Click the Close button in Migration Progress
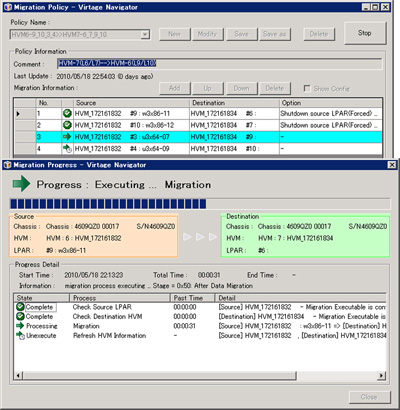 tap(369, 397)
